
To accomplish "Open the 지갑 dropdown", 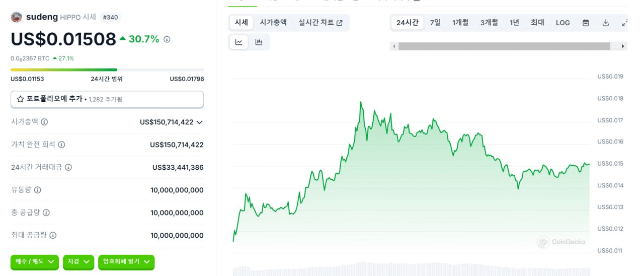I will point(78,262).
